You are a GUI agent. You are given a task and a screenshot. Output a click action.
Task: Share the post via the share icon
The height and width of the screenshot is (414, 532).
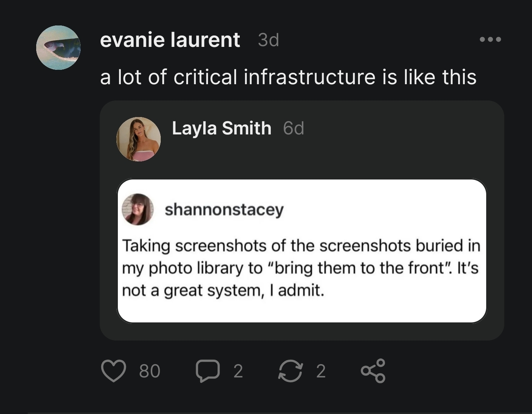pyautogui.click(x=373, y=370)
